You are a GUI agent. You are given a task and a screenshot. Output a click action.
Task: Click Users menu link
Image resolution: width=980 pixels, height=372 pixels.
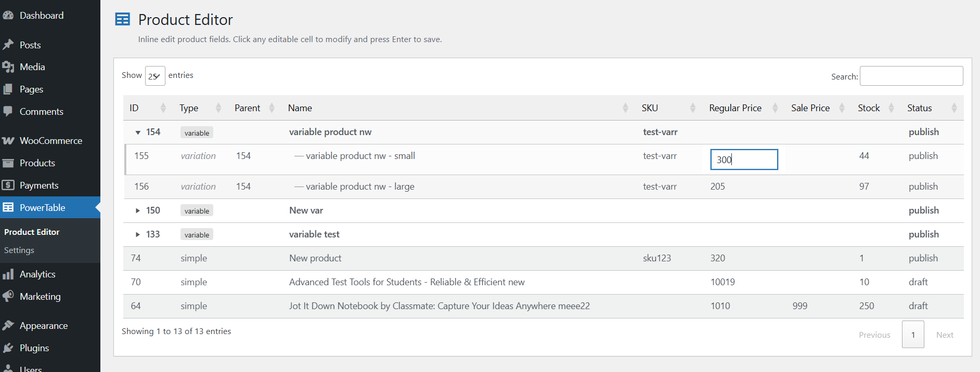31,369
